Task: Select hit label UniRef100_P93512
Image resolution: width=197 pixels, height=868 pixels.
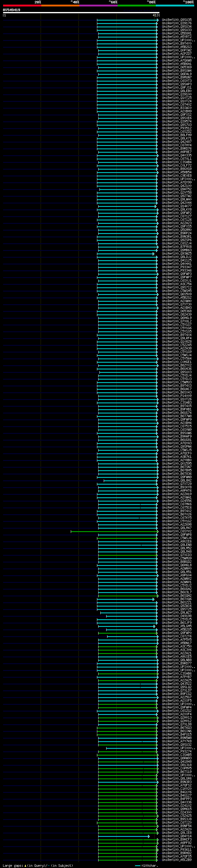Action: 177,128
